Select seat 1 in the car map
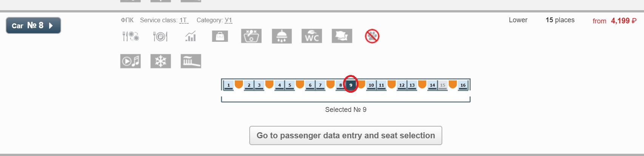Viewport: 644px width, 156px height. coord(228,85)
